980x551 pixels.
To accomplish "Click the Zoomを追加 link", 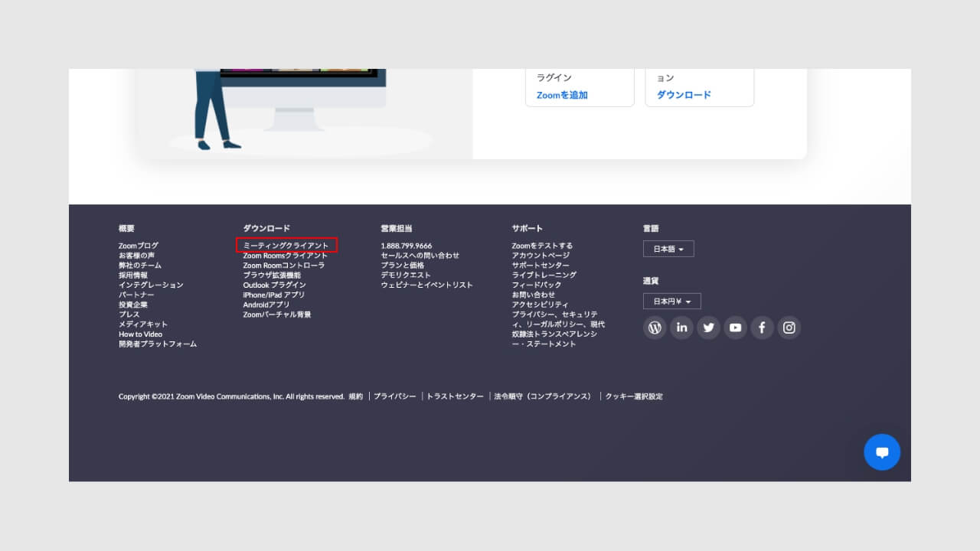I will click(562, 95).
